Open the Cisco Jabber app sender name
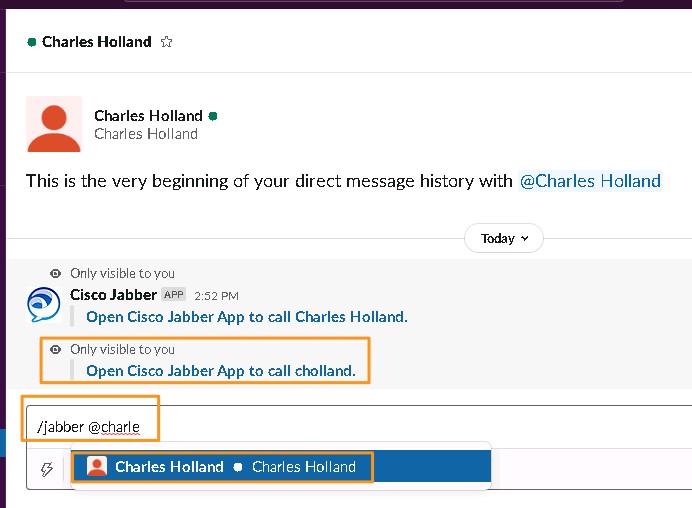Image resolution: width=692 pixels, height=508 pixels. point(113,294)
